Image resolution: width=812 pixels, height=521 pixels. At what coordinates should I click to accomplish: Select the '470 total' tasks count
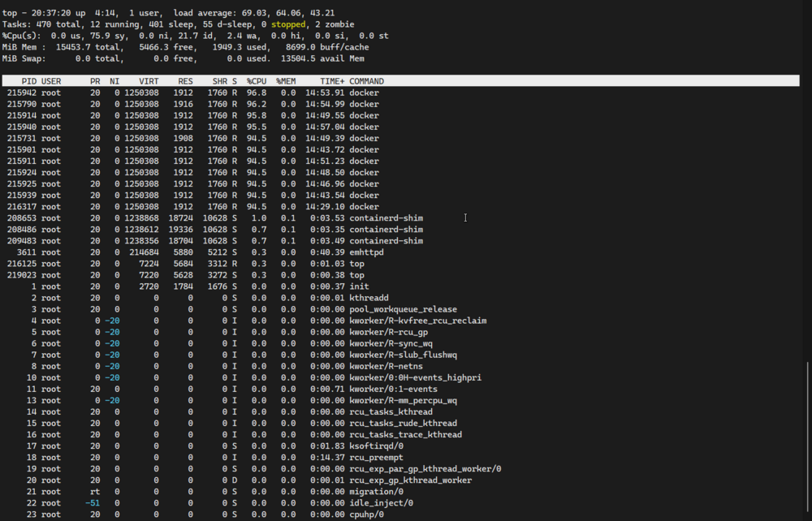click(57, 24)
